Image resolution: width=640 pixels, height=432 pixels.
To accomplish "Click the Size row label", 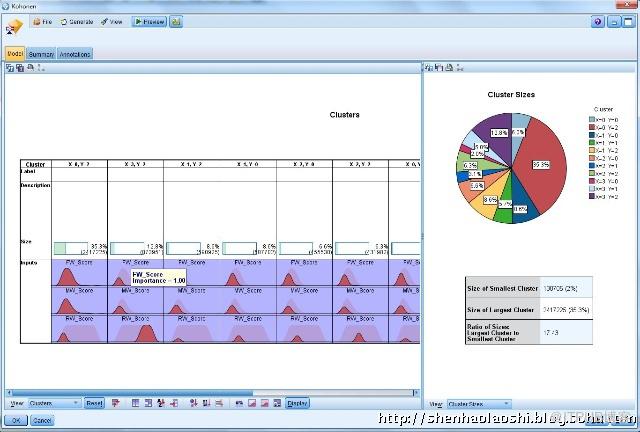I will [26, 241].
